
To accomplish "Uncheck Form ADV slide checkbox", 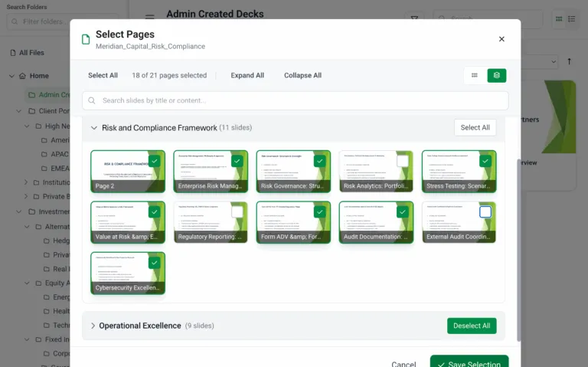I will point(320,212).
